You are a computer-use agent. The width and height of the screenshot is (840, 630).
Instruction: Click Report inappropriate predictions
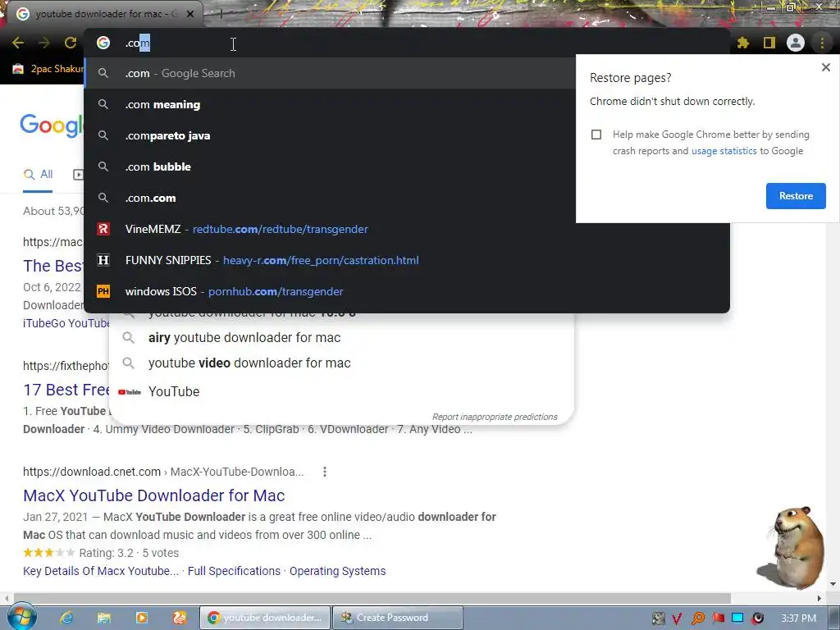[495, 417]
